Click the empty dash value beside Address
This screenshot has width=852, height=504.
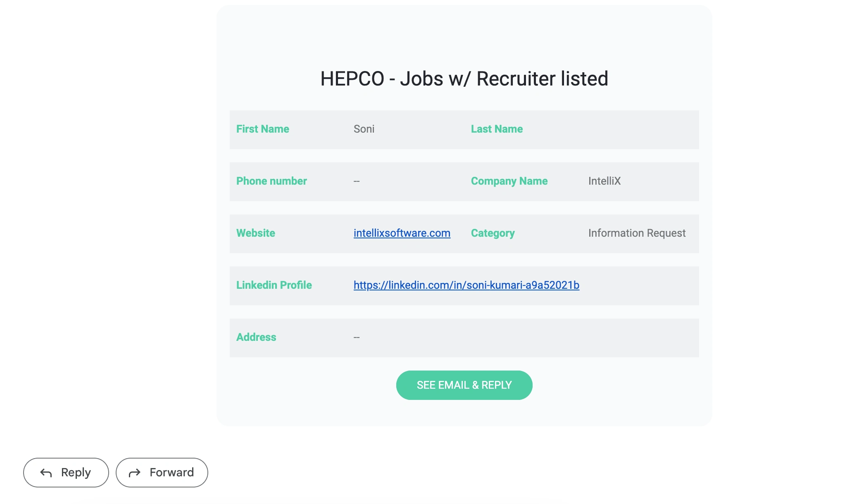[357, 338]
